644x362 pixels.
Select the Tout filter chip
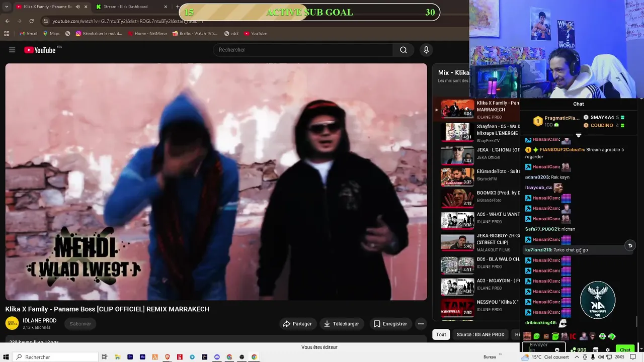coord(441,334)
